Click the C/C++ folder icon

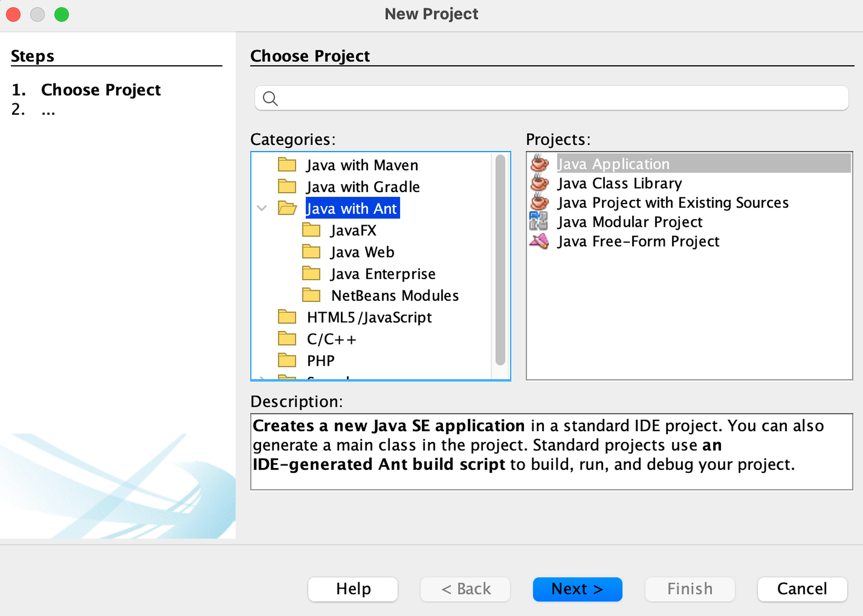[287, 339]
